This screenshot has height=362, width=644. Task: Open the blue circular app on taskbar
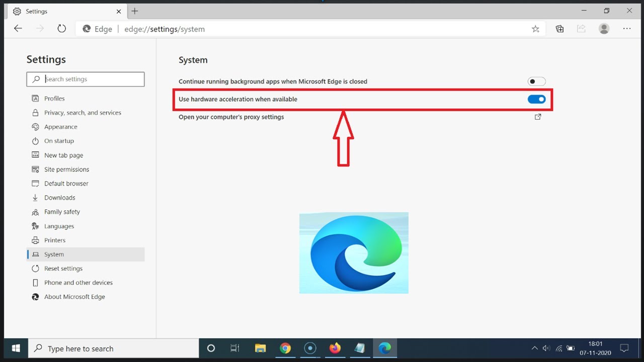(x=310, y=348)
